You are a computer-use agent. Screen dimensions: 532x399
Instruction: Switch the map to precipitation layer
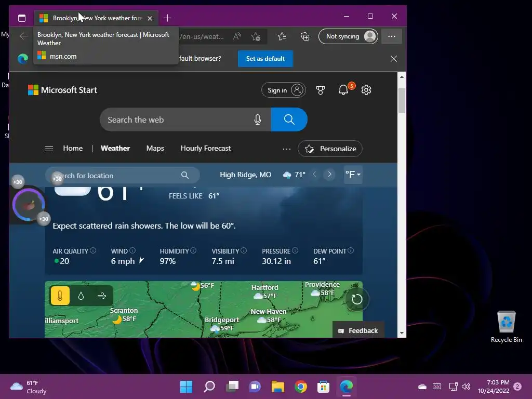coord(81,296)
